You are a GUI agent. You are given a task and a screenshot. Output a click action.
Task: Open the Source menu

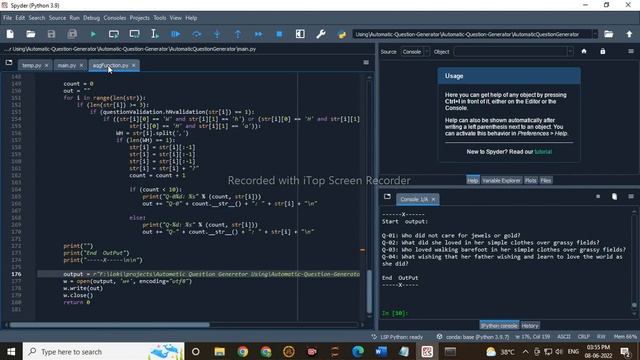pos(57,18)
